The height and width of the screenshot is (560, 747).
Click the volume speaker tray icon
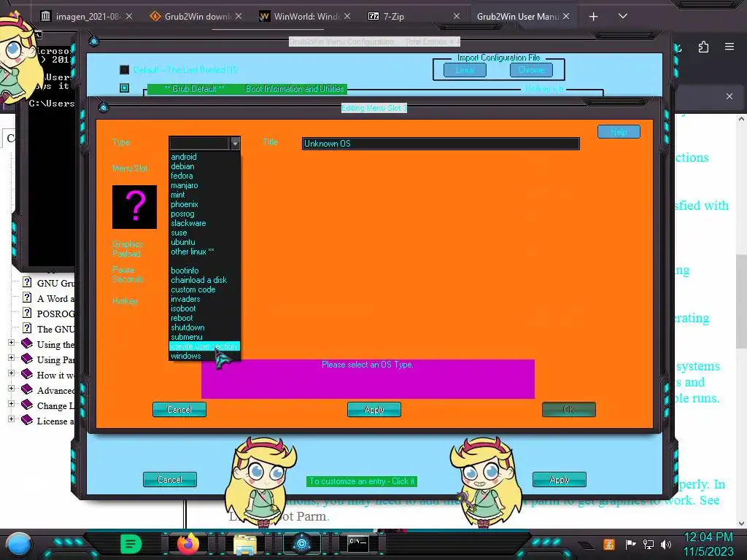(666, 544)
